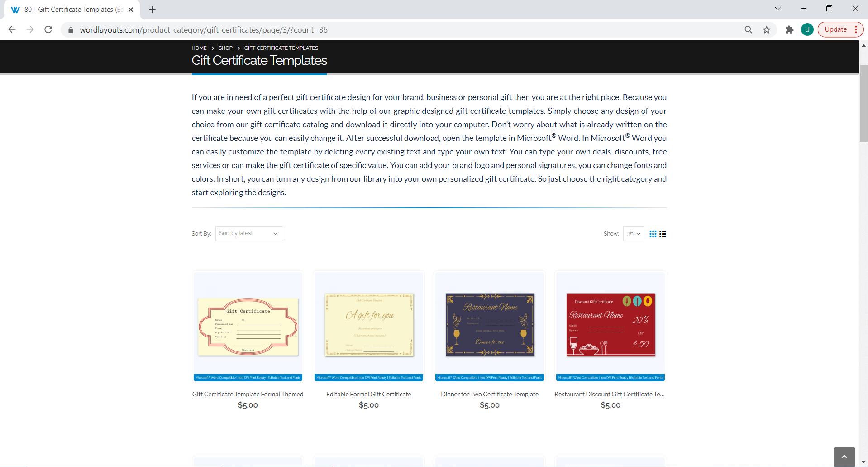Open the Show 36 items dropdown

(x=634, y=234)
